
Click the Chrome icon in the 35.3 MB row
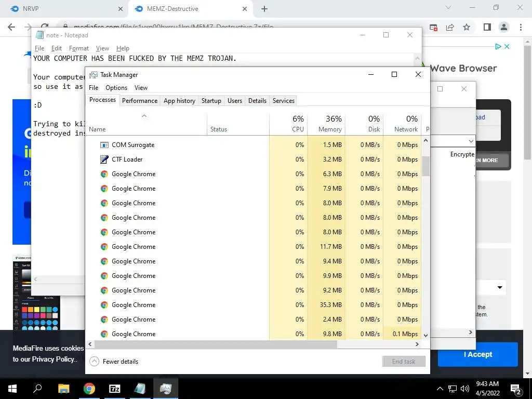click(104, 305)
